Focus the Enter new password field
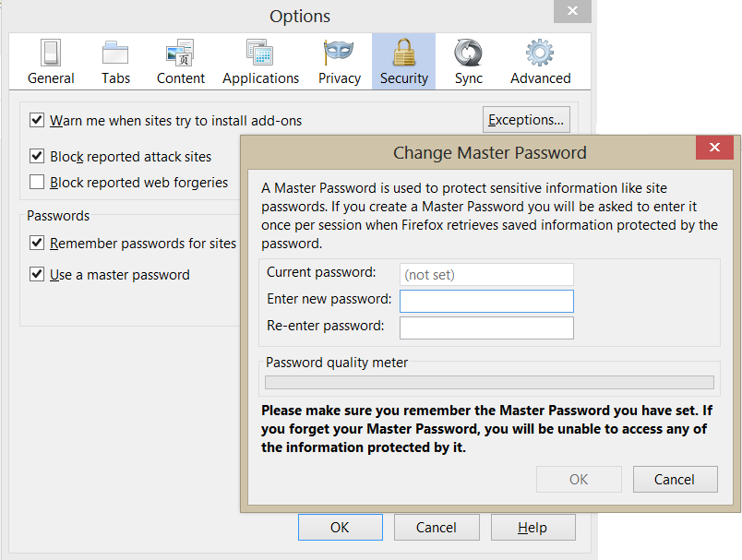The image size is (742, 560). (486, 301)
